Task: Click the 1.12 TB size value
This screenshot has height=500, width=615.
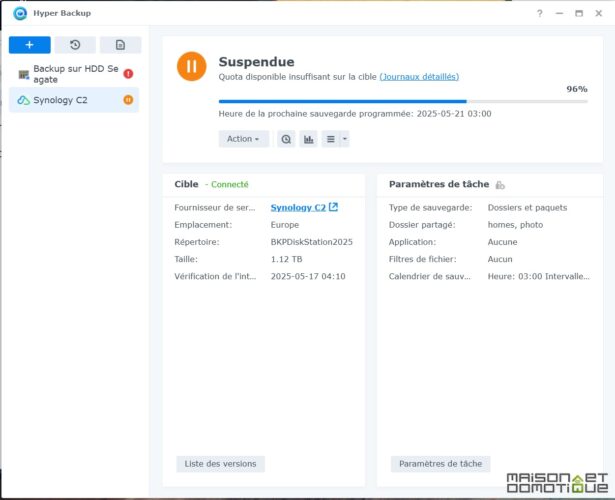Action: (286, 259)
